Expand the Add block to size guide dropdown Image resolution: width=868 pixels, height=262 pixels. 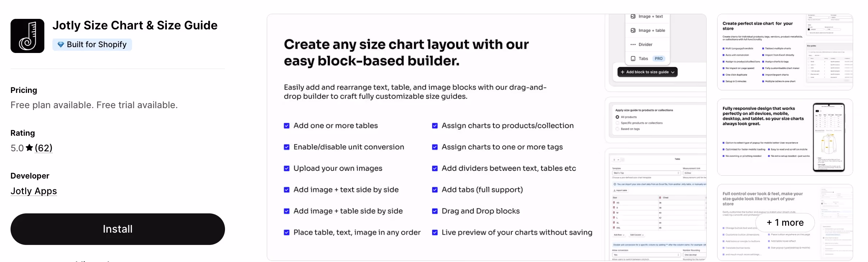pyautogui.click(x=647, y=72)
